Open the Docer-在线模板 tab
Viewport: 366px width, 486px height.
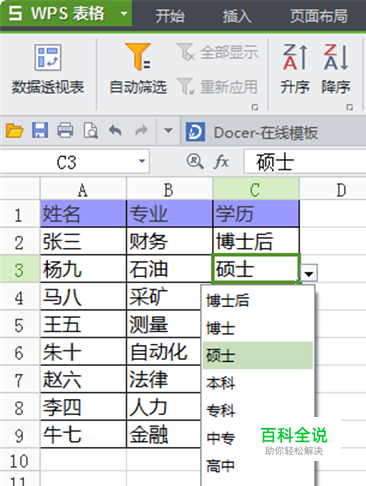pos(252,132)
